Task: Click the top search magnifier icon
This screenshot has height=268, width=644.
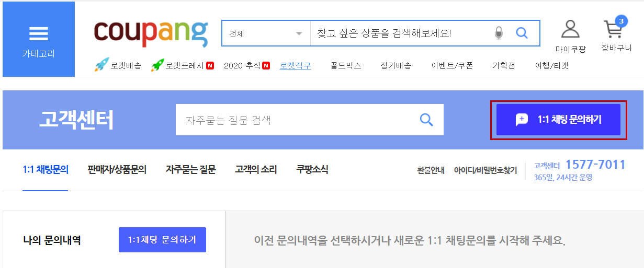Action: point(522,33)
